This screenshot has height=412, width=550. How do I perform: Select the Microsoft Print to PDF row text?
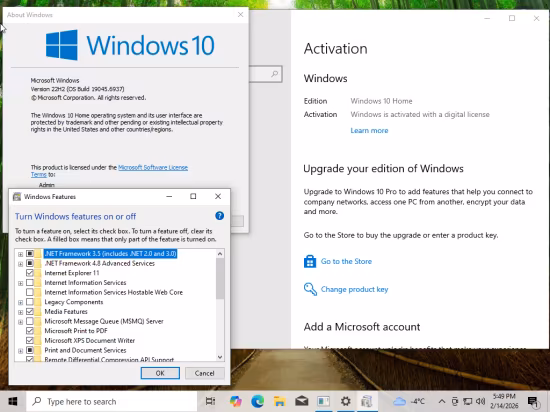click(76, 331)
